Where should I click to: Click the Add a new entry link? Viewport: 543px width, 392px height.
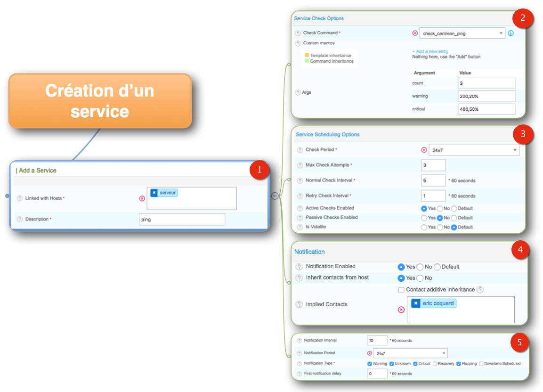point(430,51)
